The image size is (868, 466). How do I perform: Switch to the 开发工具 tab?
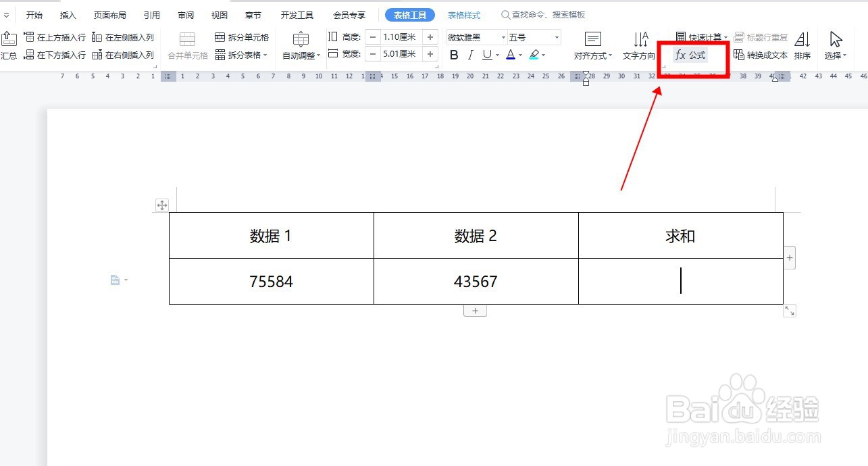point(297,15)
